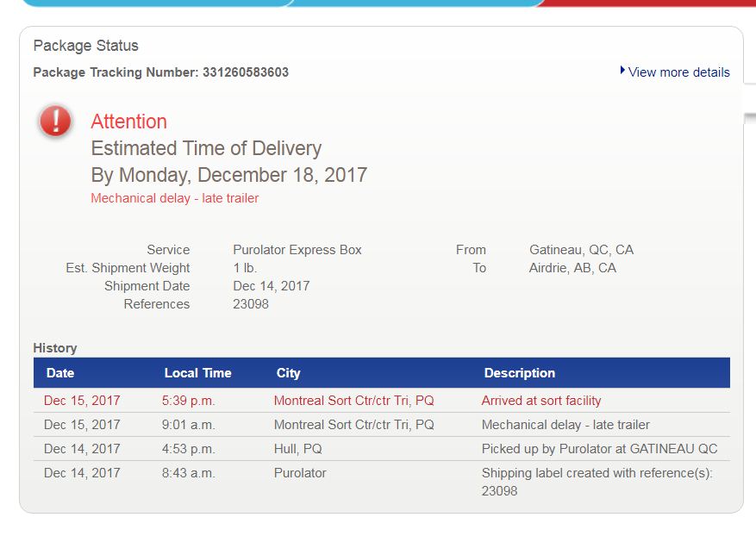Click the red Attention heading

[x=128, y=121]
